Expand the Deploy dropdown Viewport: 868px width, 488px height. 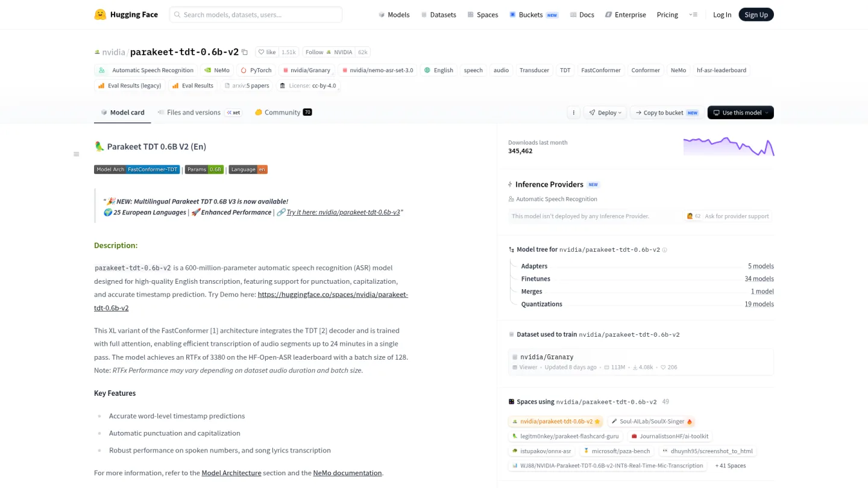click(x=605, y=113)
